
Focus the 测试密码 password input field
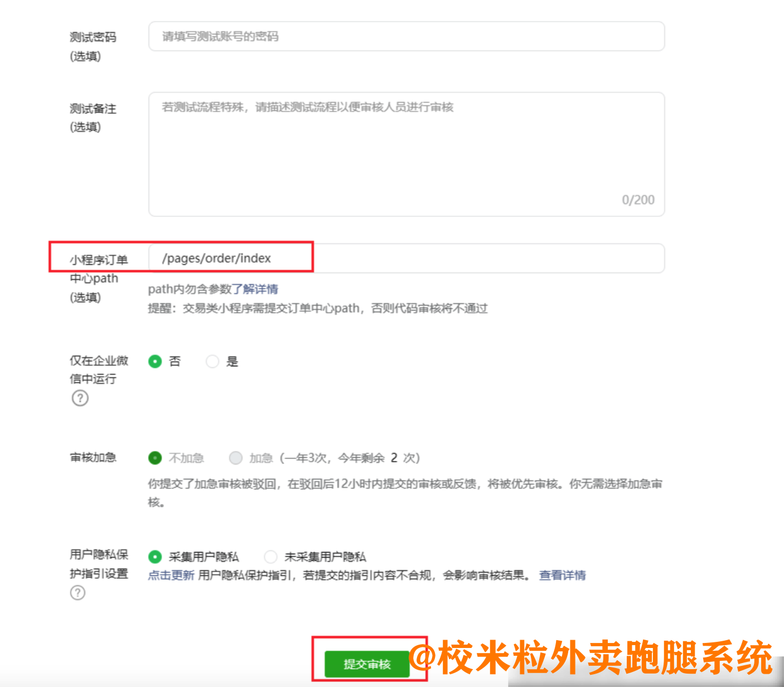pyautogui.click(x=406, y=36)
